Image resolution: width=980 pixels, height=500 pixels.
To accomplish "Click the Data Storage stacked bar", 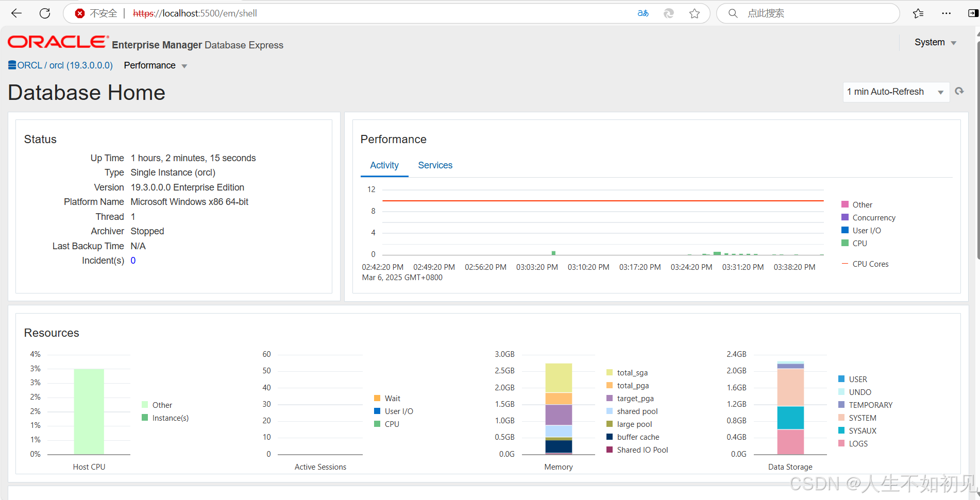I will click(790, 408).
